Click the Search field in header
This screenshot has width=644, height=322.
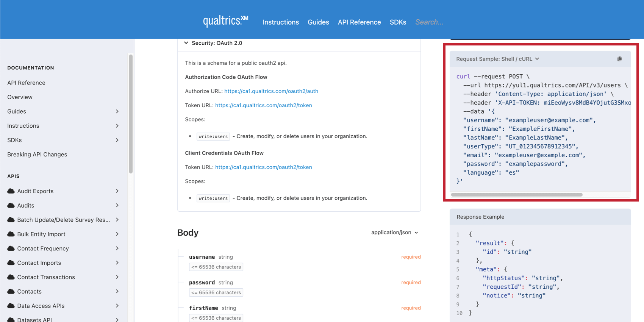[x=429, y=22]
